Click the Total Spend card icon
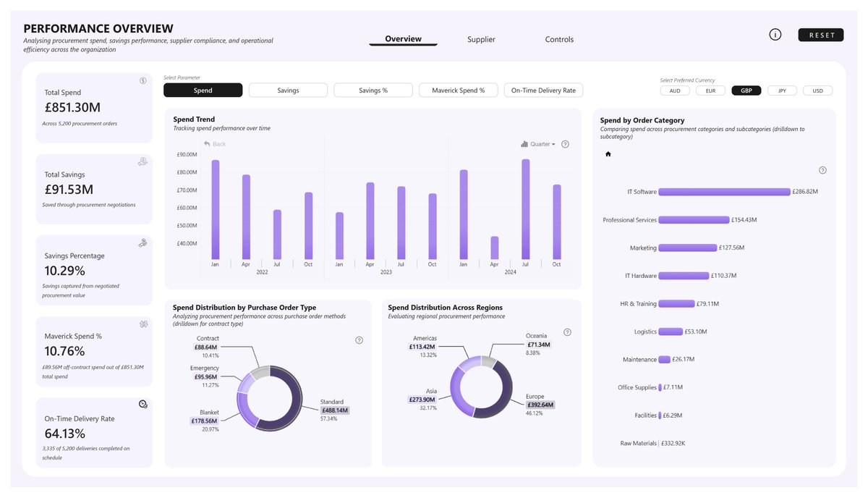Screen dimensions: 868x498 (143, 80)
